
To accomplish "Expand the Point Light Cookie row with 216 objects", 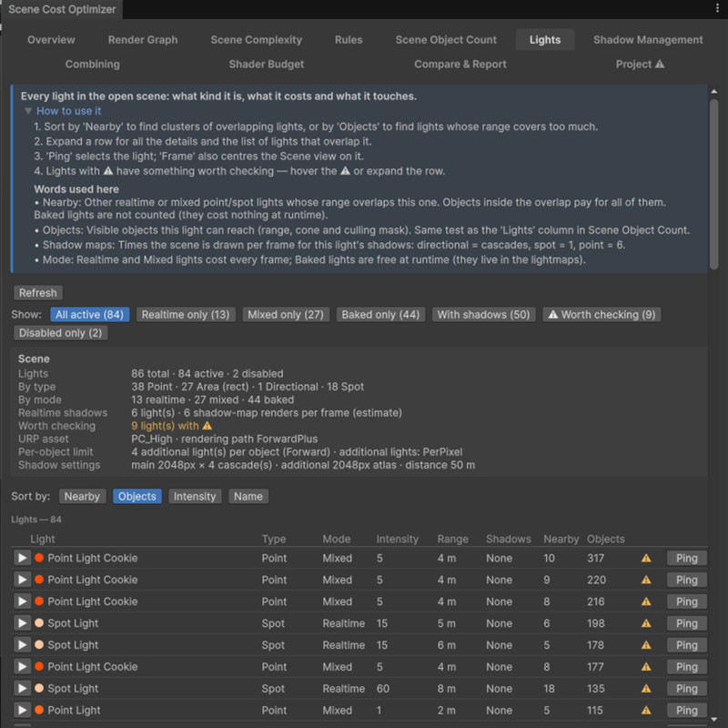I will [x=22, y=602].
